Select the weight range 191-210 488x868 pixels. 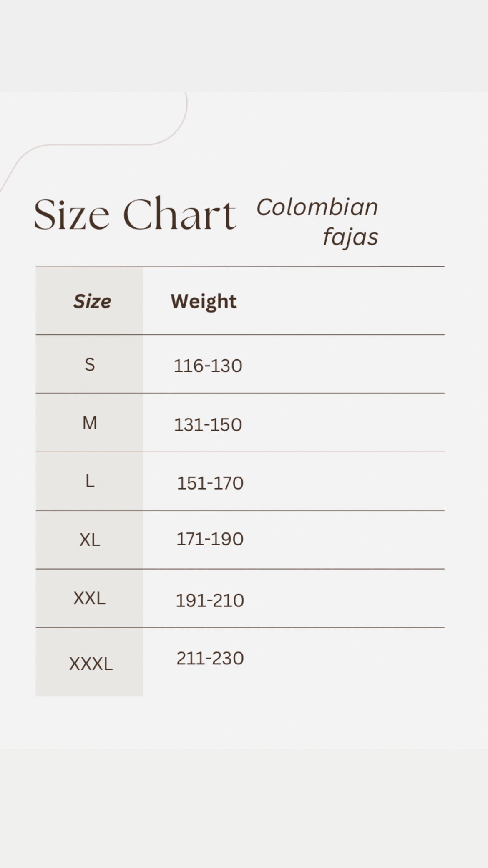[210, 601]
